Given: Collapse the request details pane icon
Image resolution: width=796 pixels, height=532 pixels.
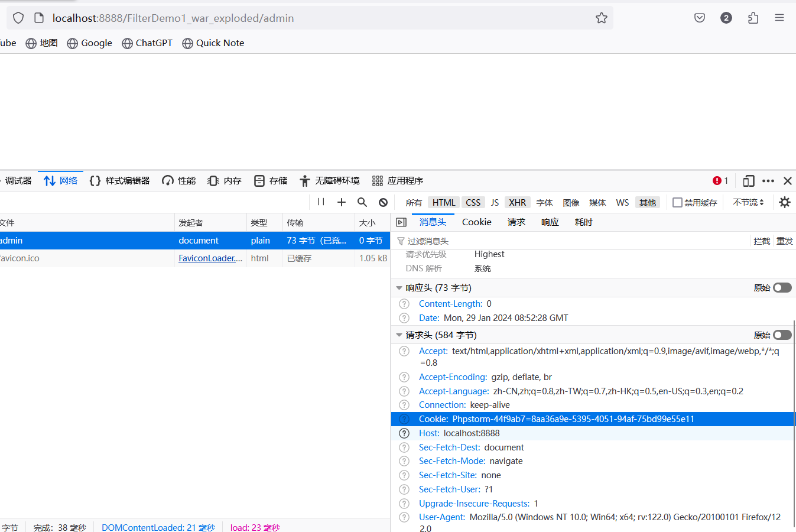Looking at the screenshot, I should (x=401, y=222).
